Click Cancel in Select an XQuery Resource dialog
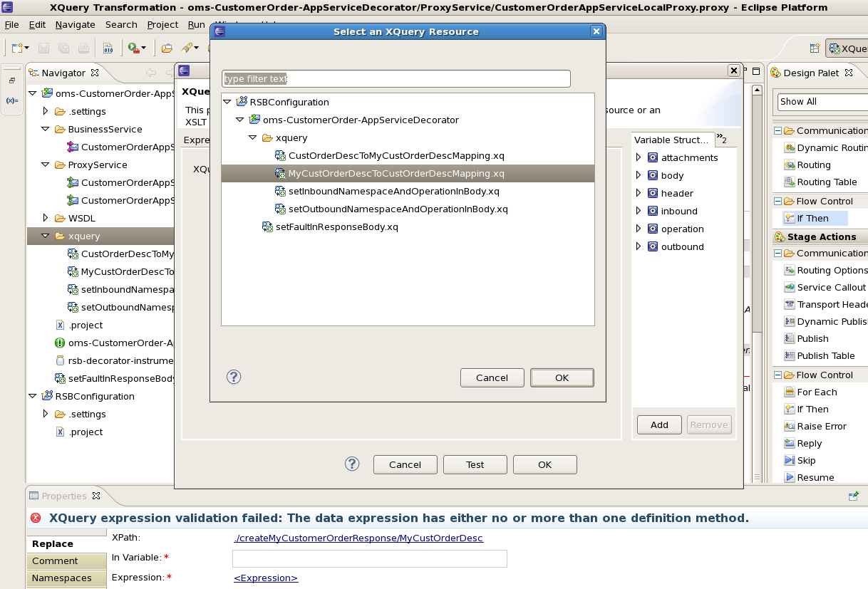The height and width of the screenshot is (589, 868). coord(492,377)
